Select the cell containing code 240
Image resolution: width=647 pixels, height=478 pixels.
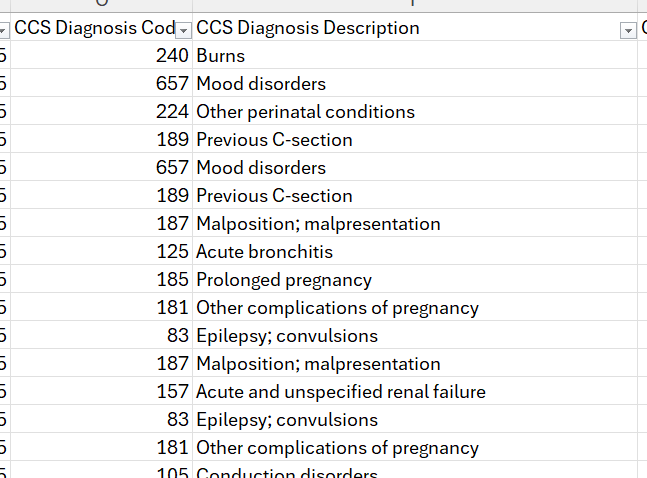100,56
